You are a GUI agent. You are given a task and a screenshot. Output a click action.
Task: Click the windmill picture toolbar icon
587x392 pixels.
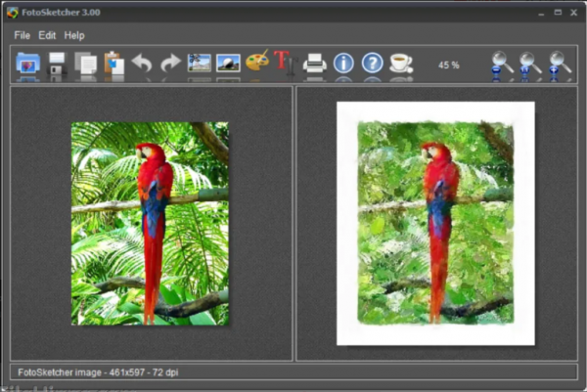pyautogui.click(x=200, y=63)
